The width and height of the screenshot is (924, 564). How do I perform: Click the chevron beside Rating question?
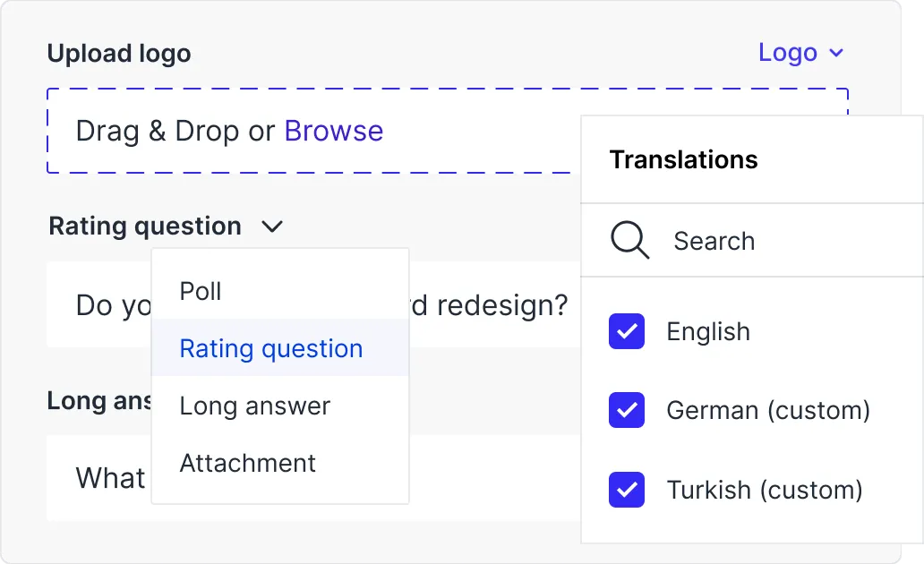272,226
